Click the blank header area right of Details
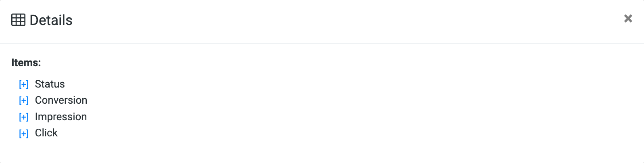Image resolution: width=644 pixels, height=163 pixels. [x=347, y=20]
